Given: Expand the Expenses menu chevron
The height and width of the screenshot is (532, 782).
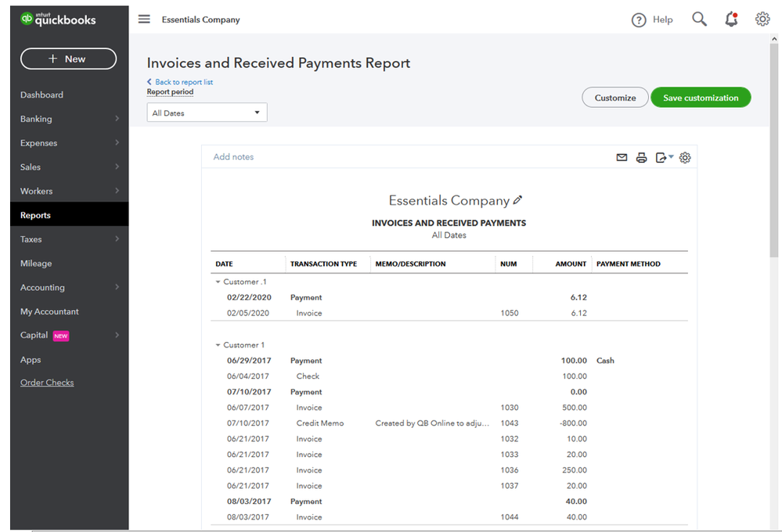Looking at the screenshot, I should point(117,142).
